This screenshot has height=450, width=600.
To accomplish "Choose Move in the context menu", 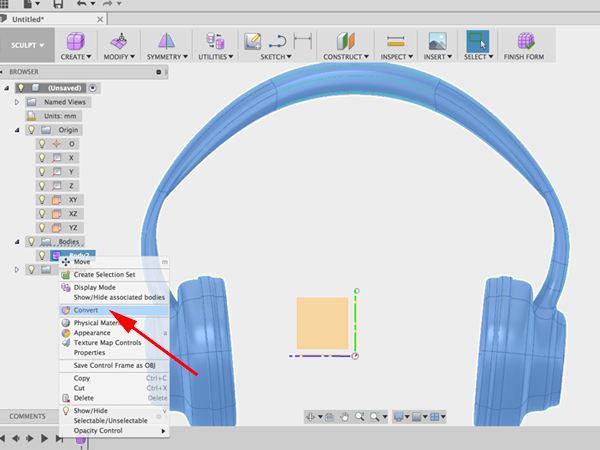I will point(114,262).
